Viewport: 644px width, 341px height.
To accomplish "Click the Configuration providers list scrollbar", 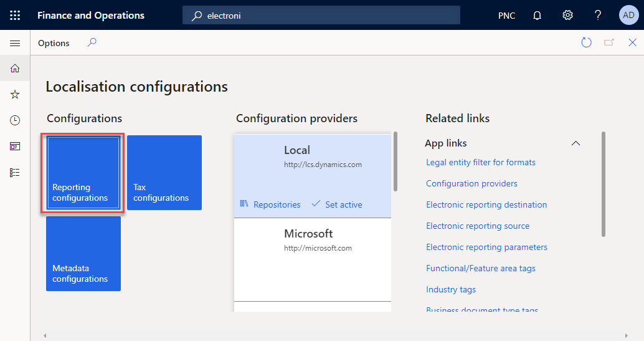I will [395, 161].
